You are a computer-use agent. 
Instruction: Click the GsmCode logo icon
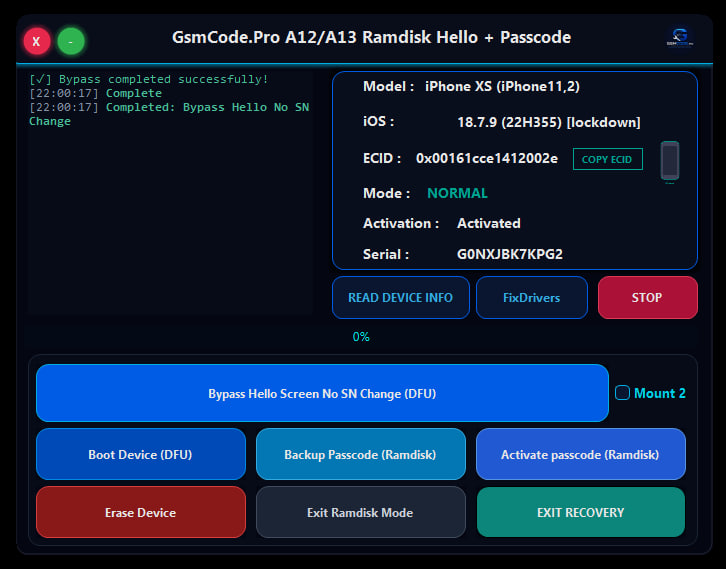click(x=680, y=38)
